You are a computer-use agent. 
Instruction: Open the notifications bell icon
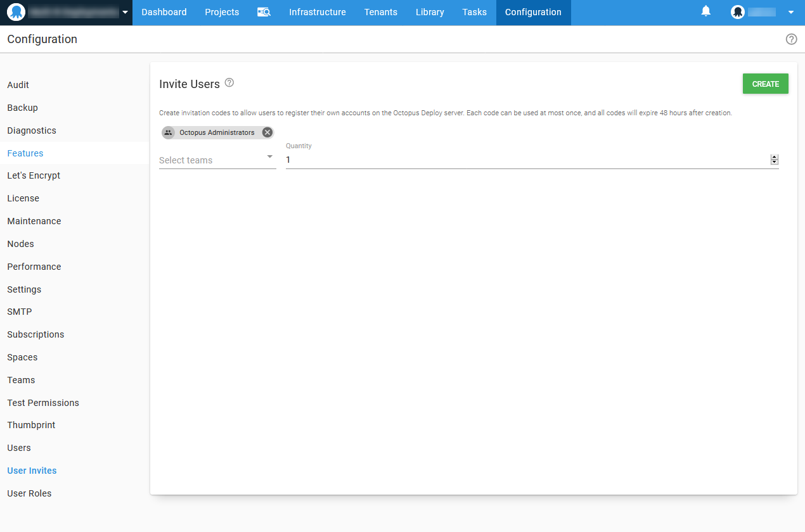point(705,11)
